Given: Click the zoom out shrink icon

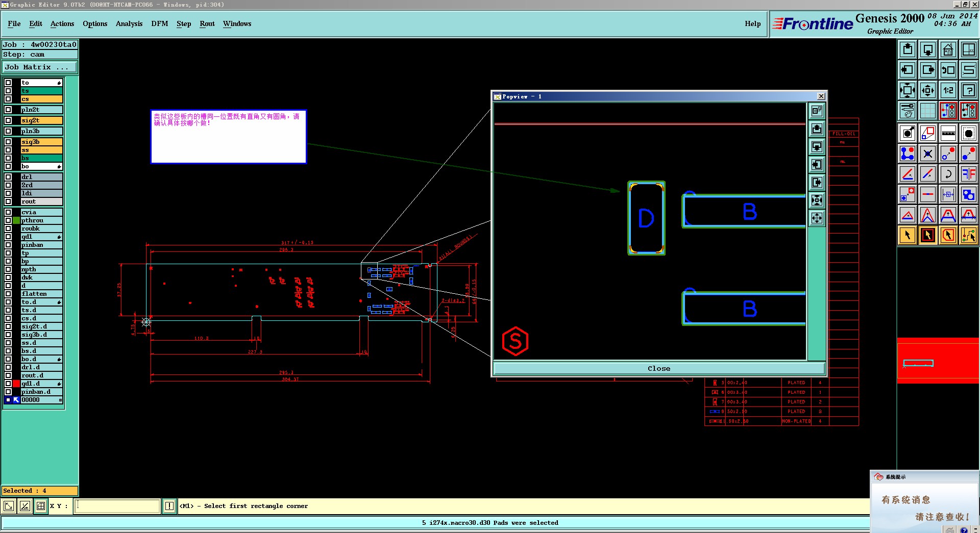Looking at the screenshot, I should pos(928,90).
